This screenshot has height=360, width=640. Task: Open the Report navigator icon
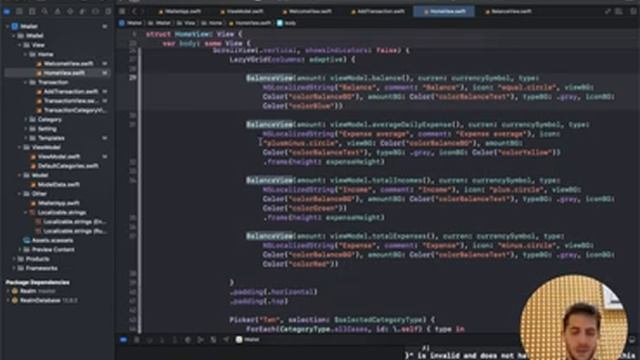108,11
